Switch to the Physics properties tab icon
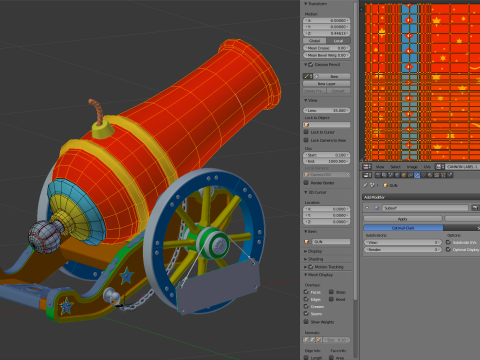This screenshot has height=360, width=480. tap(450, 175)
